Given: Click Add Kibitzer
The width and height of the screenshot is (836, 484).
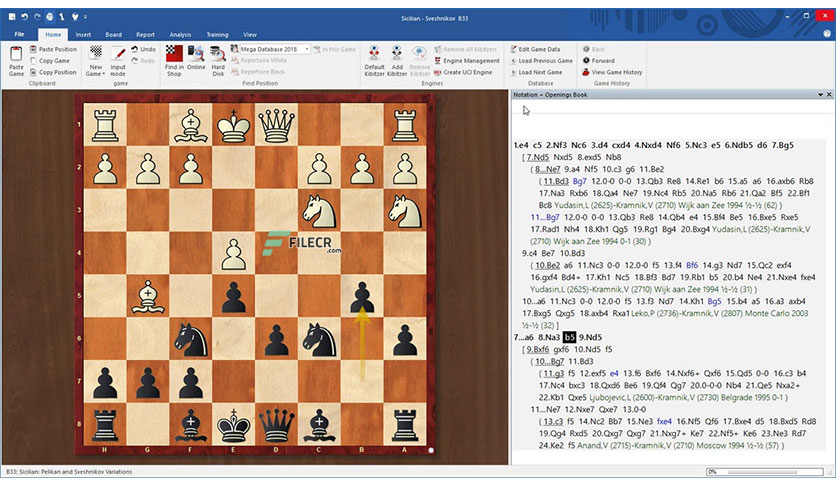Looking at the screenshot, I should pos(397,61).
